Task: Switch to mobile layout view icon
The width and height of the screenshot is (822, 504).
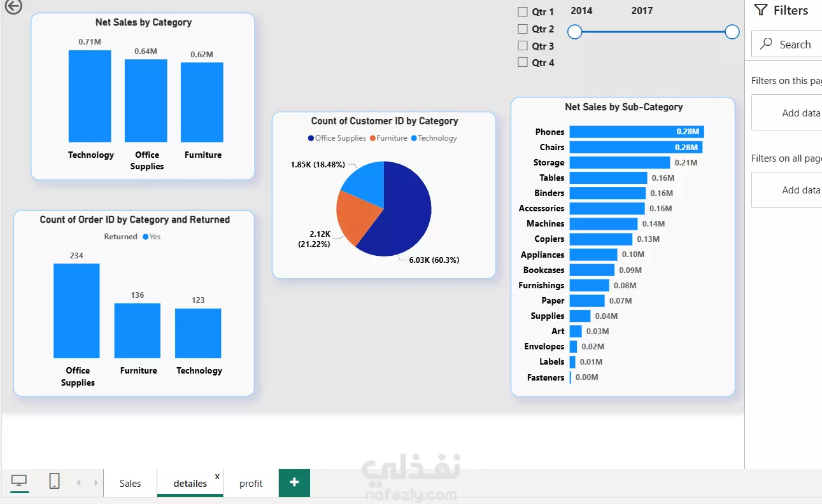Action: coord(55,481)
